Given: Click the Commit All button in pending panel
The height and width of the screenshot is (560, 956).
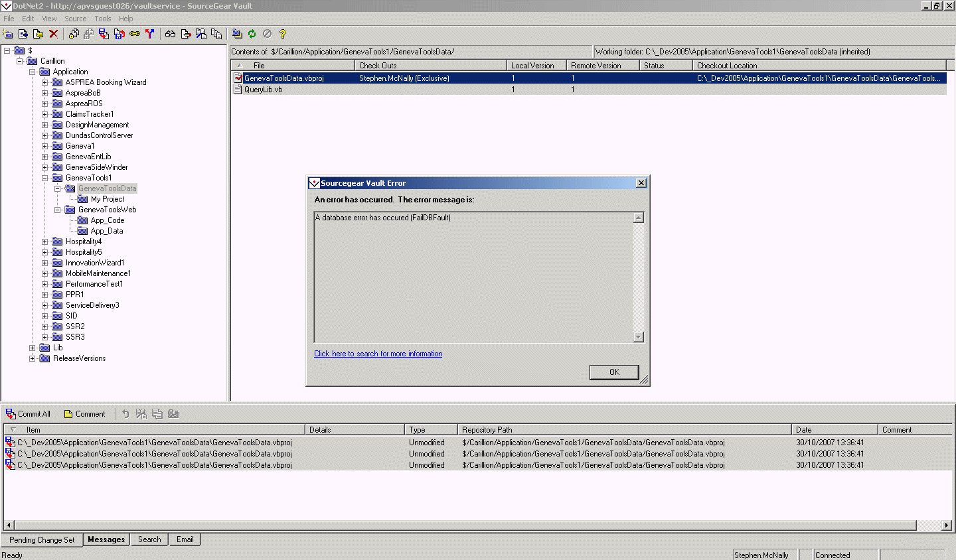Looking at the screenshot, I should click(x=29, y=414).
